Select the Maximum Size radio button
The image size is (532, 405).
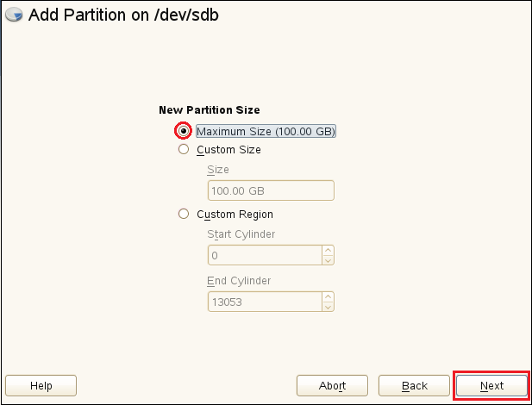183,131
